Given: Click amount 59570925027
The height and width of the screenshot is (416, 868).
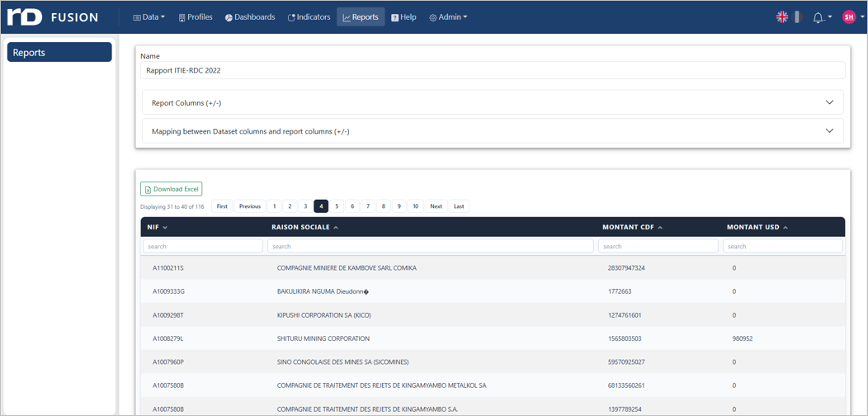Looking at the screenshot, I should pos(626,362).
